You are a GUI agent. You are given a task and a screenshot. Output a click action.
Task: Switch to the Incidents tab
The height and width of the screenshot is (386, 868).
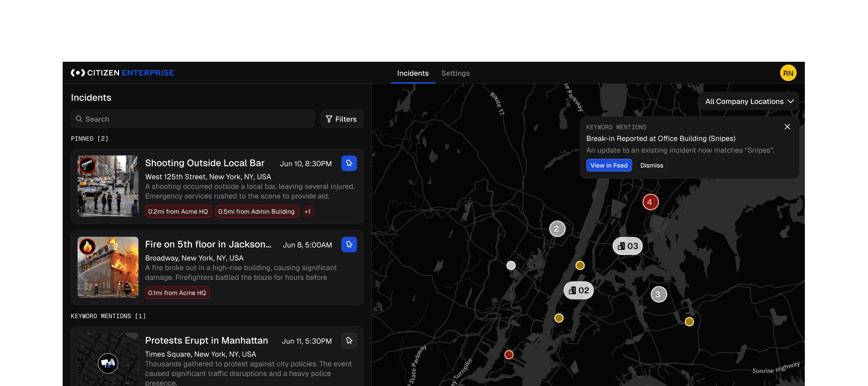(413, 73)
